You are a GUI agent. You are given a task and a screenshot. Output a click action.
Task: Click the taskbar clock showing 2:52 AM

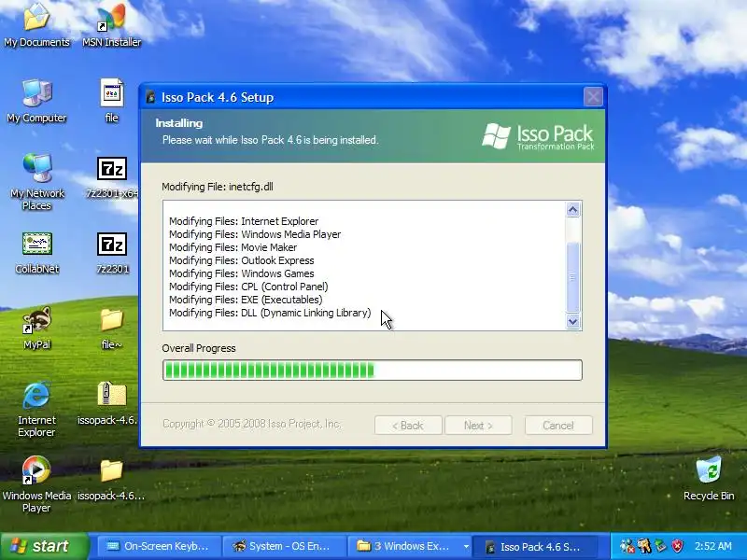[713, 546]
